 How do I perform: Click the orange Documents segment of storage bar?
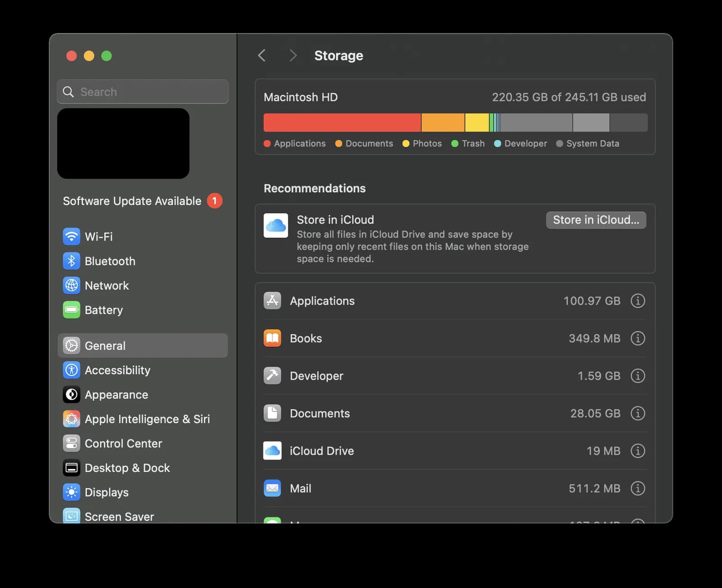click(x=443, y=123)
